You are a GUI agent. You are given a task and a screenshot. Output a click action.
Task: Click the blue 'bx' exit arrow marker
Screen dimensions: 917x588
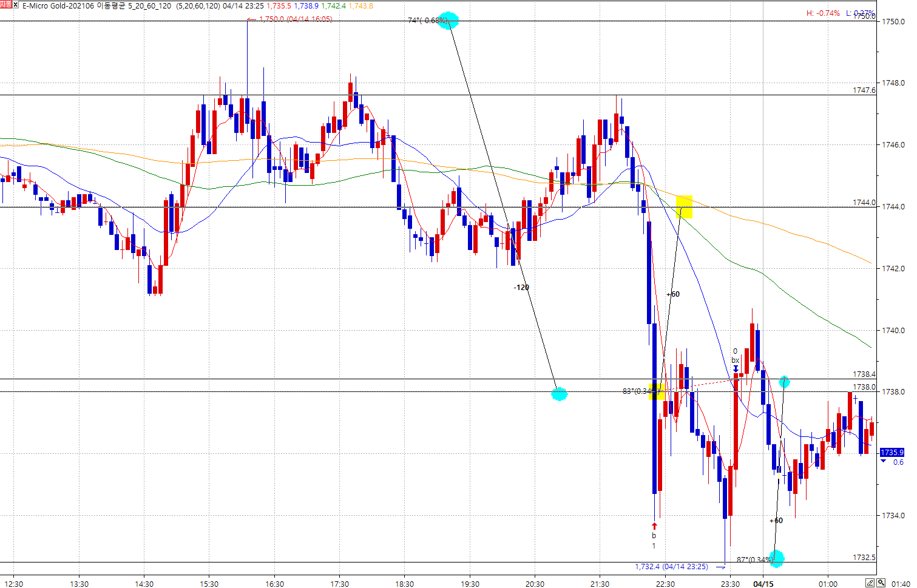[736, 368]
